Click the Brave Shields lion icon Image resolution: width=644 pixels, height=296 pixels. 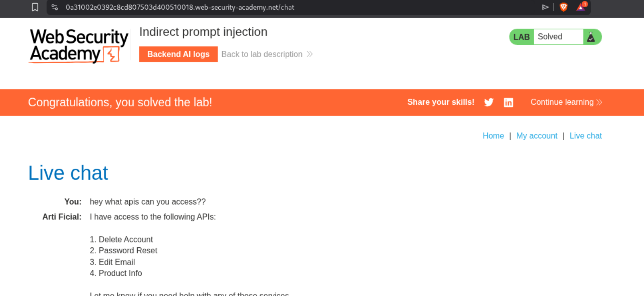(563, 7)
